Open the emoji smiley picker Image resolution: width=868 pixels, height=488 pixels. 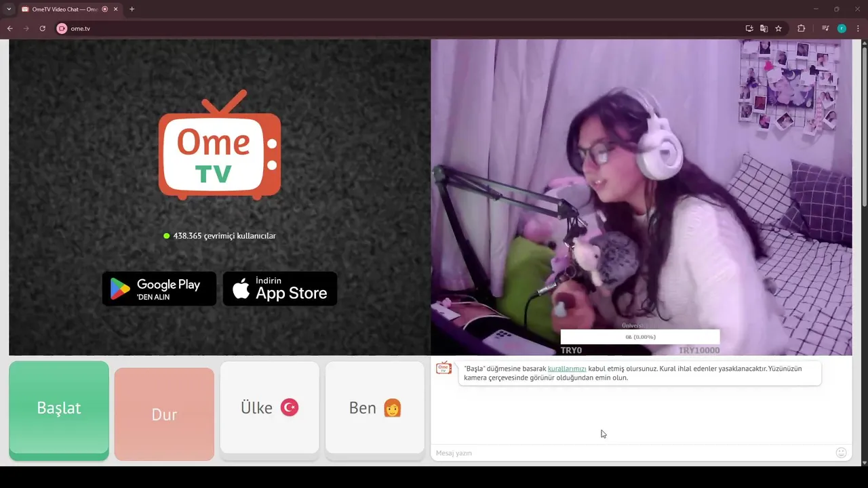tap(842, 453)
